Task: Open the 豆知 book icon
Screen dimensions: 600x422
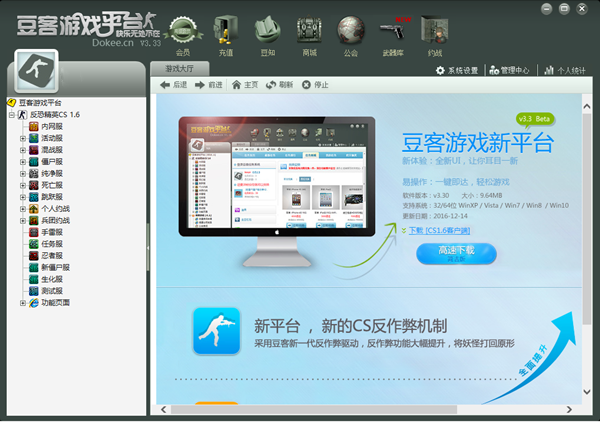Action: [267, 31]
